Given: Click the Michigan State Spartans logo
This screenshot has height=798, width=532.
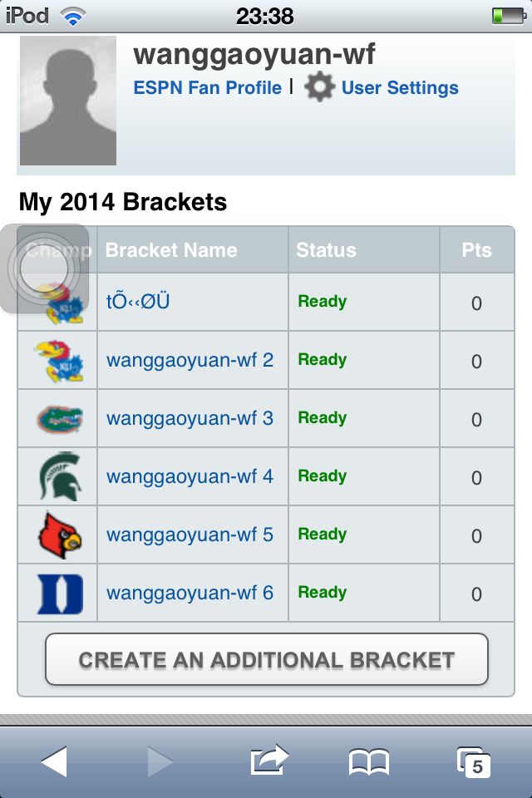Looking at the screenshot, I should tap(59, 476).
